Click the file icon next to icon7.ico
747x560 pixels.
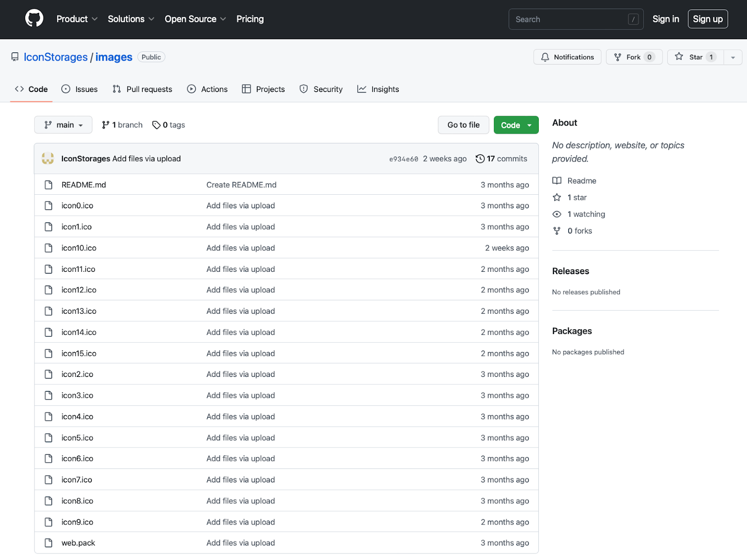coord(49,480)
